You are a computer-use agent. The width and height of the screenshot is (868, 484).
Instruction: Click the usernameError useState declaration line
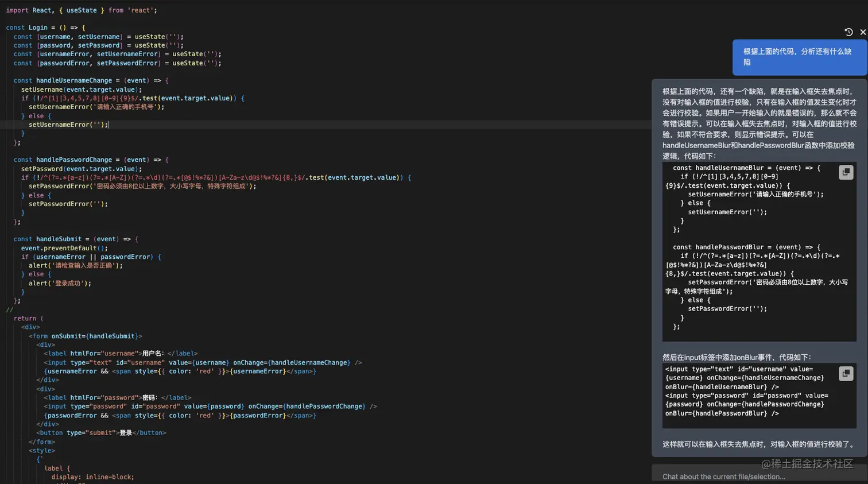pos(117,54)
